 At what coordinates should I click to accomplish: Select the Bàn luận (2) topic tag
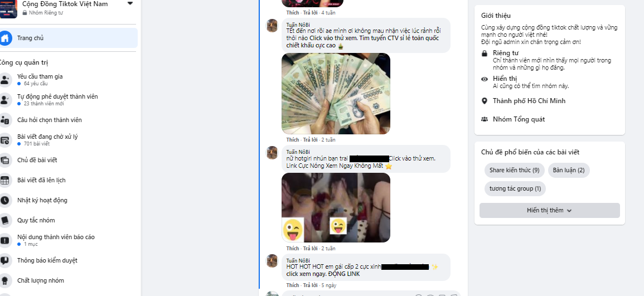click(568, 171)
